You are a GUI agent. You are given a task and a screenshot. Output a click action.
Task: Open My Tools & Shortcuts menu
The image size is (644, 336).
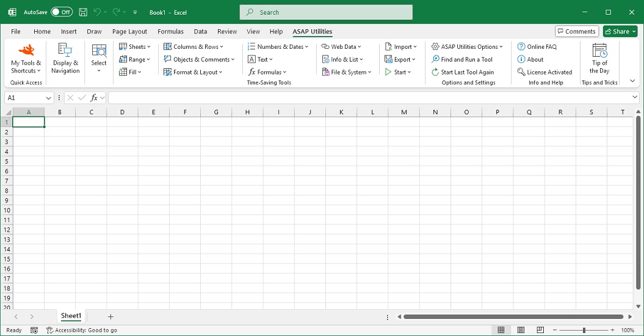pos(26,59)
